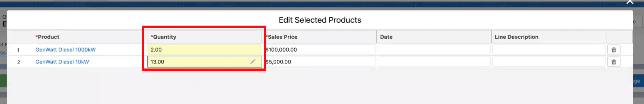Viewport: 644px width, 104px height.
Task: Click Line Description field for 10kW row
Action: (548, 62)
